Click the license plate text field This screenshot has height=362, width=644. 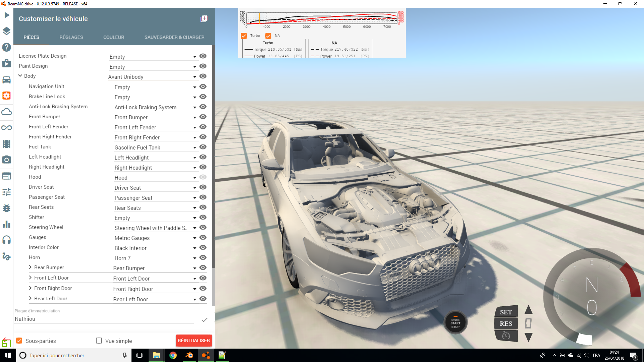(x=104, y=319)
